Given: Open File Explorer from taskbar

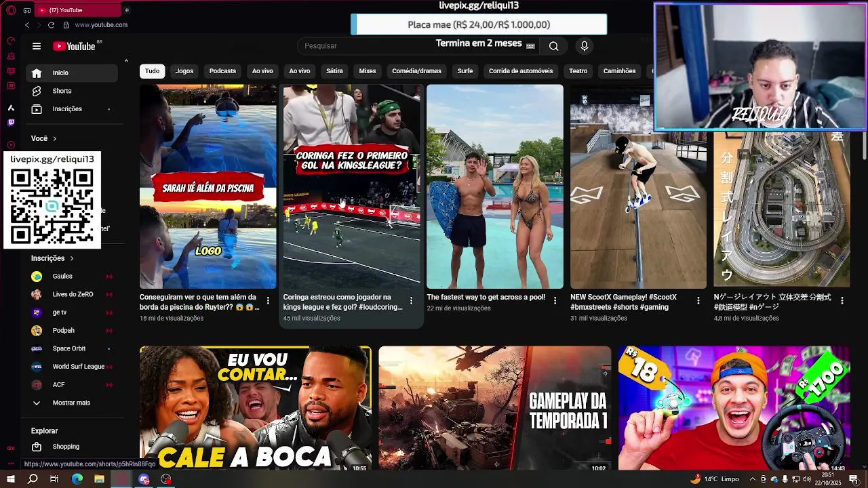Looking at the screenshot, I should click(99, 479).
